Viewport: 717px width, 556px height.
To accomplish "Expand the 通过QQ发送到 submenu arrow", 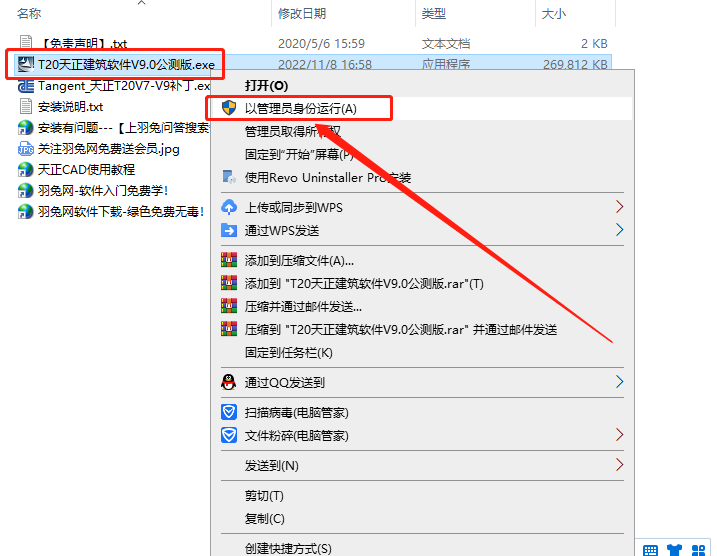I will (x=619, y=381).
